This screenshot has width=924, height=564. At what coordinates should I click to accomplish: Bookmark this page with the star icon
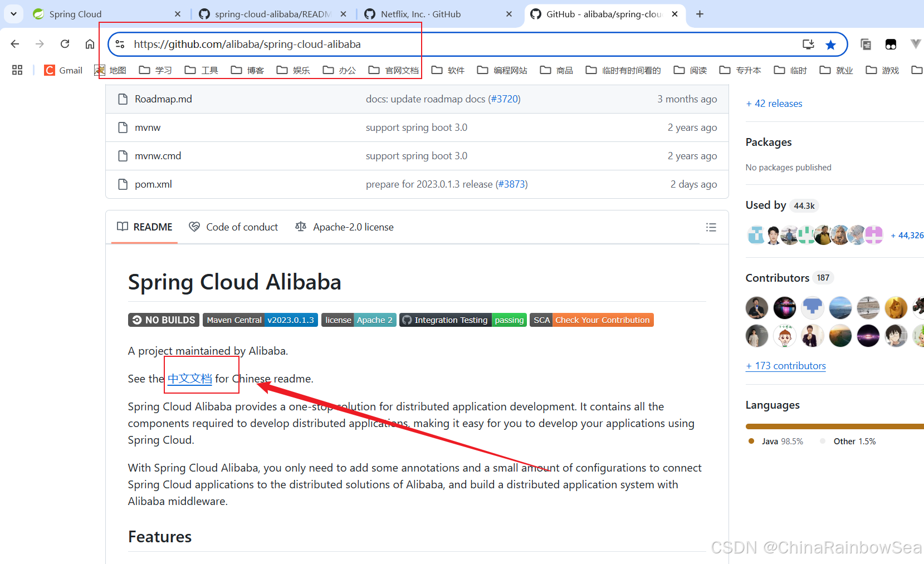pos(830,45)
